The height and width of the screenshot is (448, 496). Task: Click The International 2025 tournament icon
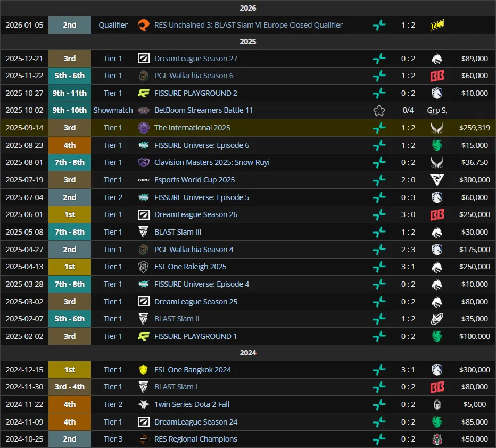[x=144, y=128]
